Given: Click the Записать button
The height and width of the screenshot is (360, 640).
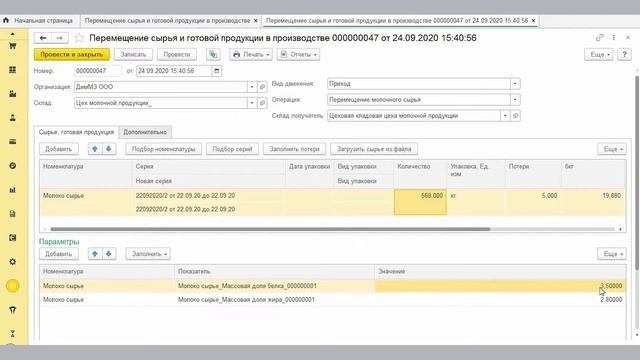Looking at the screenshot, I should 133,54.
